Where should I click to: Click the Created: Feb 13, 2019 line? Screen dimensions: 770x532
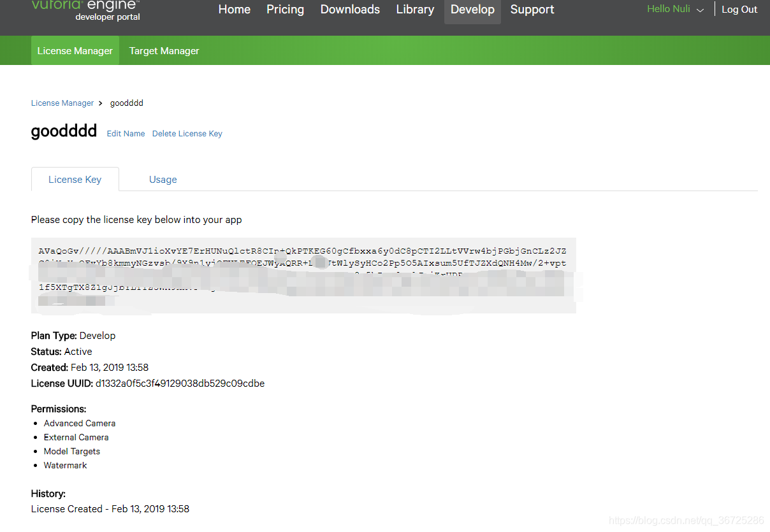tap(90, 367)
